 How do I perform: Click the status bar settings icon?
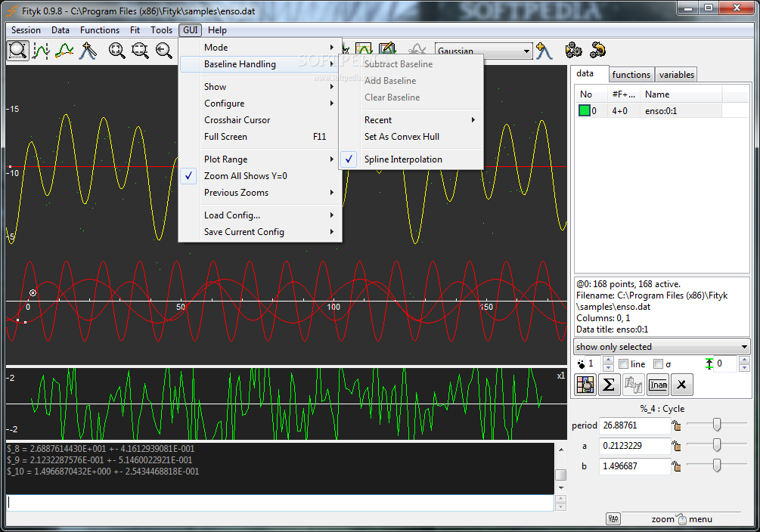[x=613, y=519]
